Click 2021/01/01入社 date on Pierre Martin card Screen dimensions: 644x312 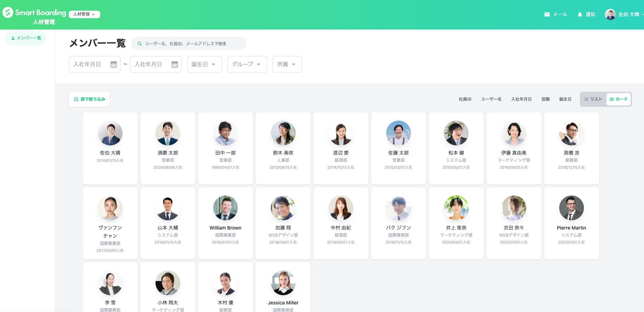click(x=572, y=243)
